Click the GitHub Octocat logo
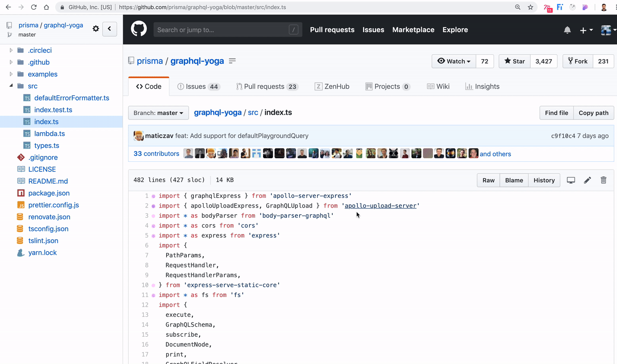Image resolution: width=617 pixels, height=364 pixels. pyautogui.click(x=139, y=30)
